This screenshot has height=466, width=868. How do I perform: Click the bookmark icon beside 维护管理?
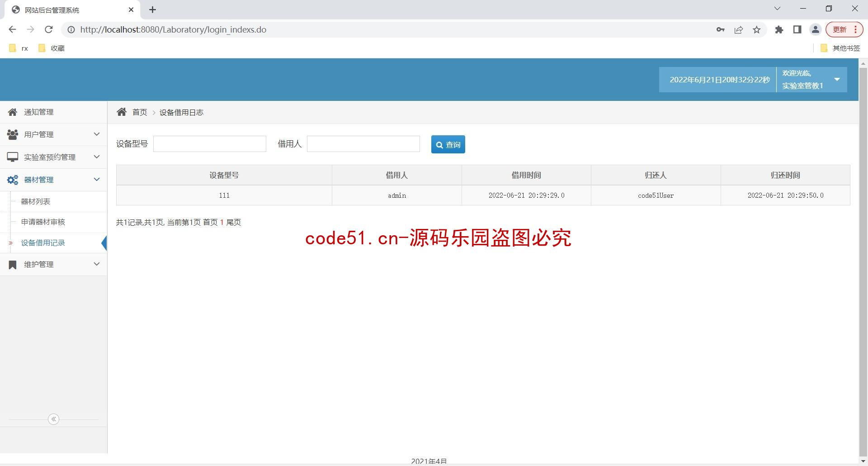click(x=13, y=265)
